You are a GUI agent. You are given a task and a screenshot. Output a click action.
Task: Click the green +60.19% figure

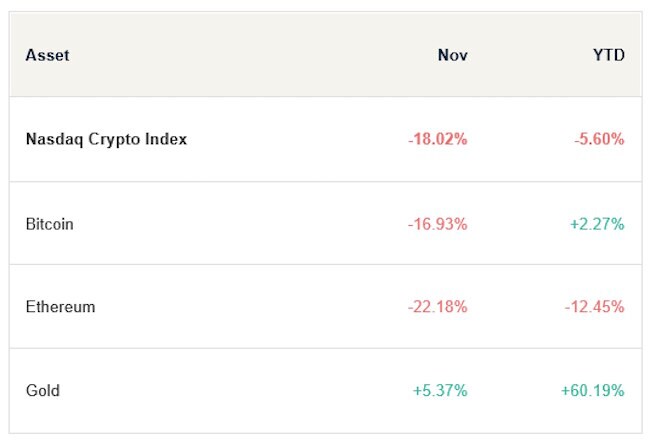pos(592,390)
